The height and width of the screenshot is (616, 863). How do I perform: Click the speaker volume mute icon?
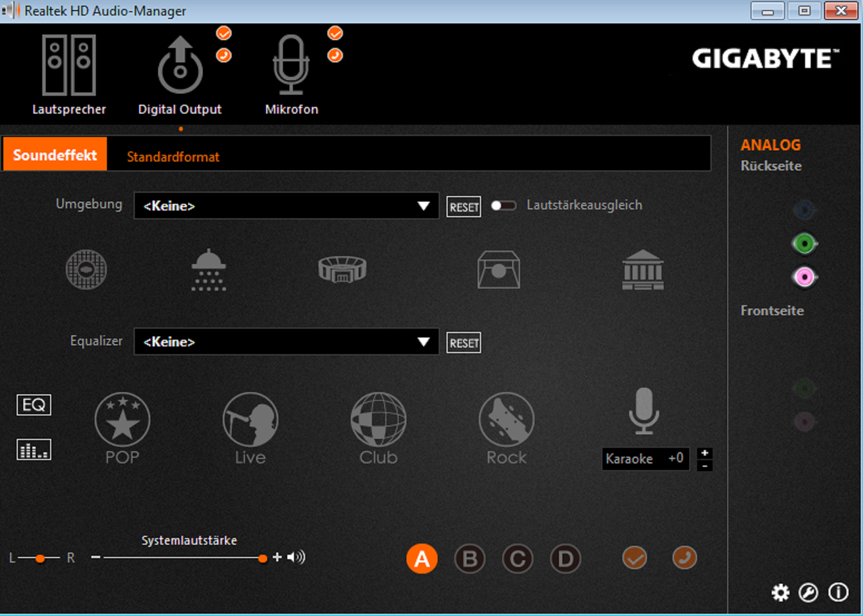coord(296,557)
